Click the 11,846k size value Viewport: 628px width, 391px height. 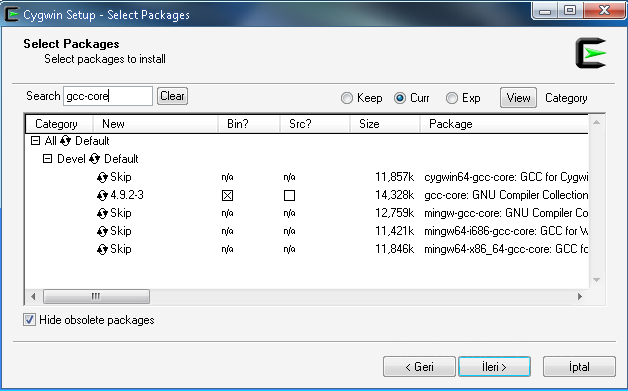[395, 249]
